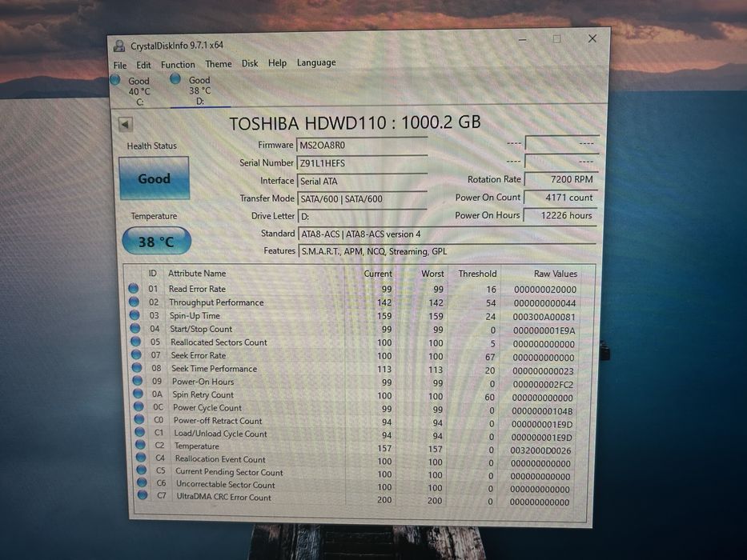This screenshot has width=747, height=560.
Task: Open the Help menu
Action: point(277,63)
